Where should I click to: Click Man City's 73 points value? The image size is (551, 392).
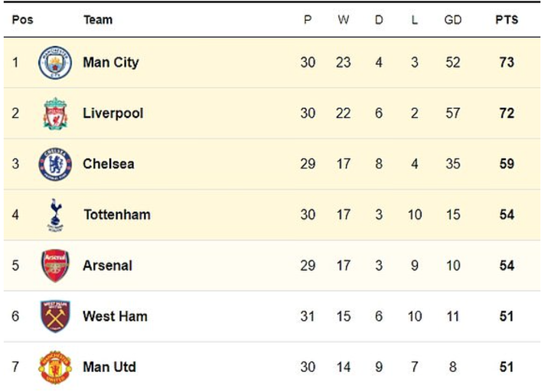pos(506,62)
